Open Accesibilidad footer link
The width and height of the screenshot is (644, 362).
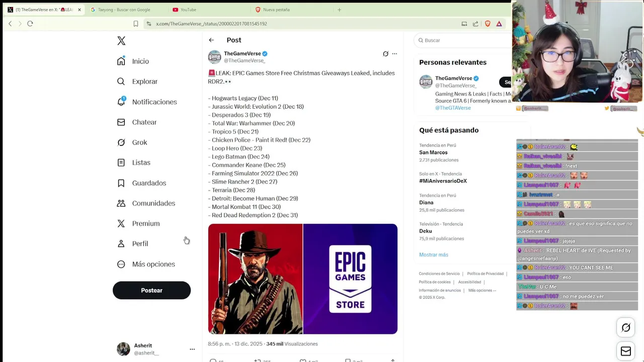click(469, 282)
